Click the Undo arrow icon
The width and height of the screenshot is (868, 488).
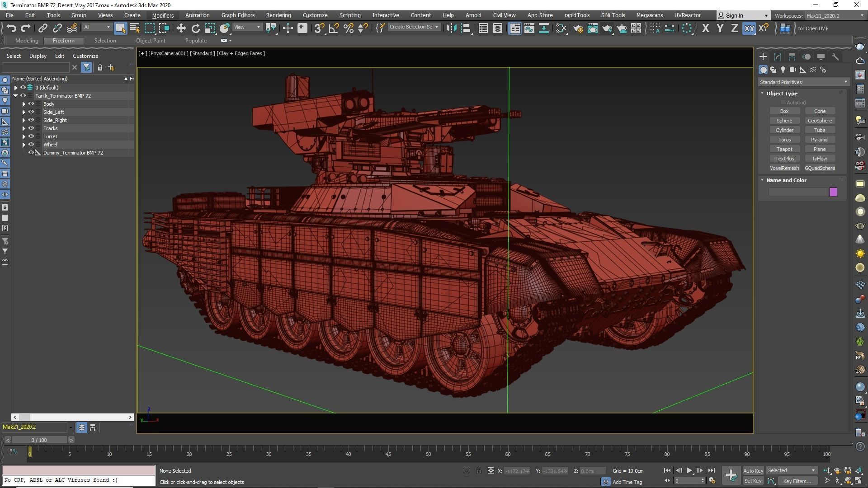click(x=11, y=28)
